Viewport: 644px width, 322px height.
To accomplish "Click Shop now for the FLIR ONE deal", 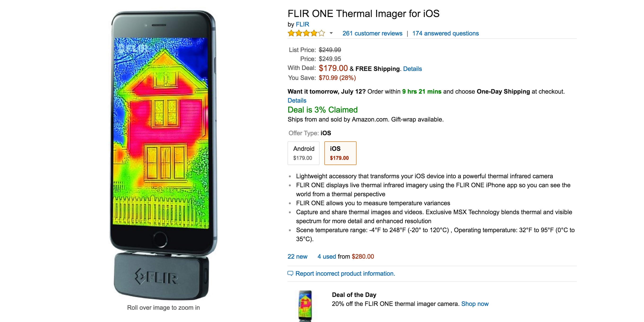I will [475, 304].
